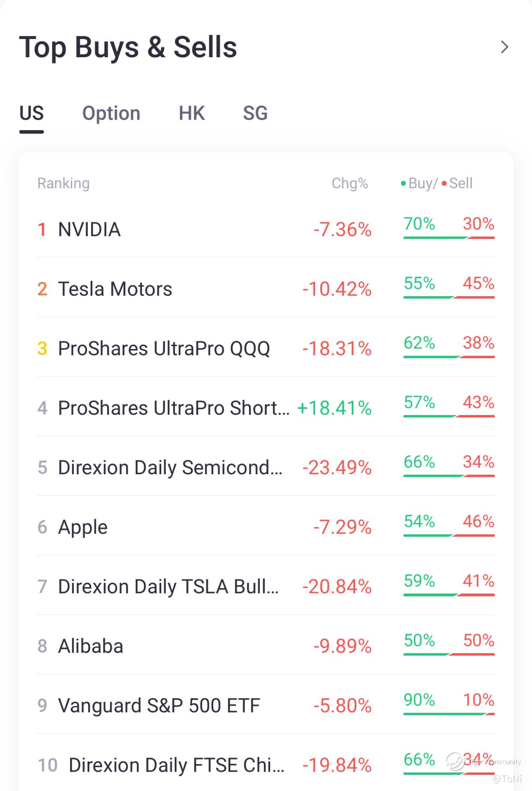Click the Buy/Sell column header

pyautogui.click(x=436, y=183)
